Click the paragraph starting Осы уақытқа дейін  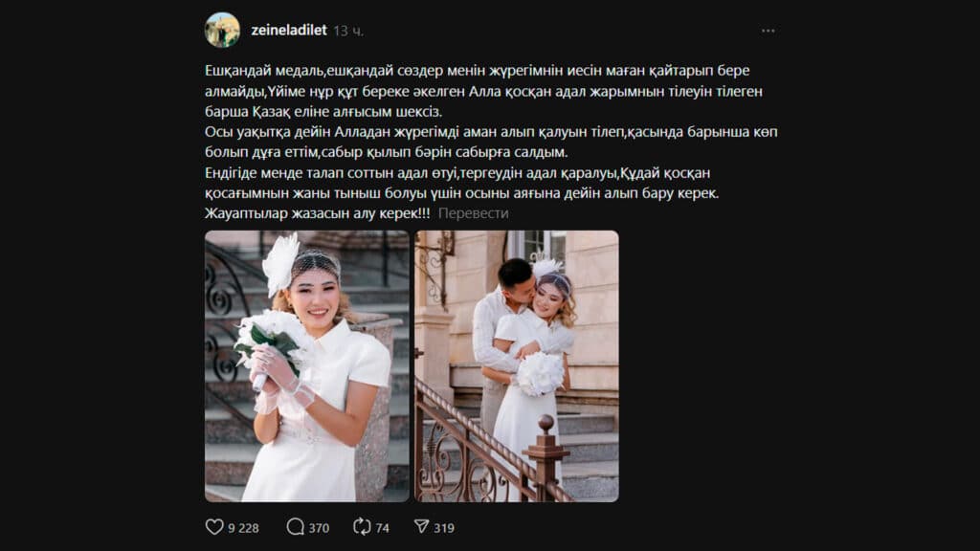click(491, 142)
